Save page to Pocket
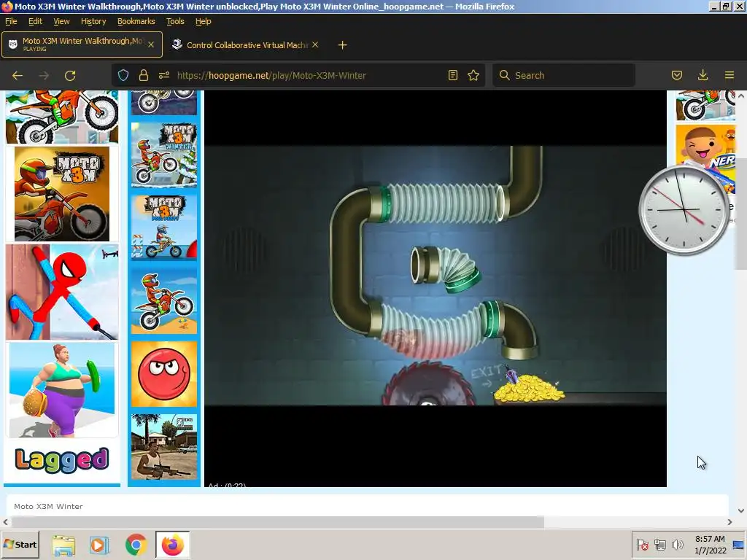The image size is (747, 560). (677, 75)
